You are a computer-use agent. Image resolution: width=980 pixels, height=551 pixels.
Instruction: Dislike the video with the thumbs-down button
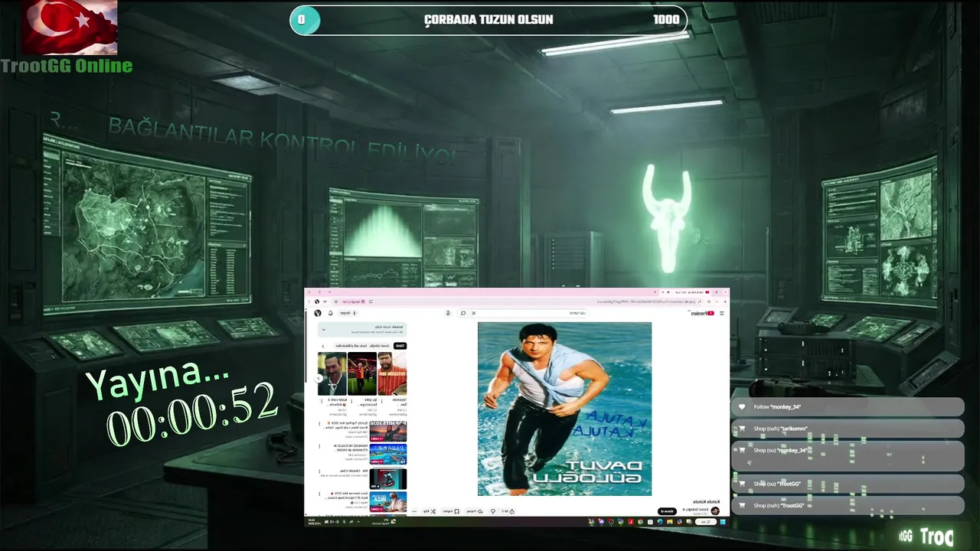click(x=493, y=511)
